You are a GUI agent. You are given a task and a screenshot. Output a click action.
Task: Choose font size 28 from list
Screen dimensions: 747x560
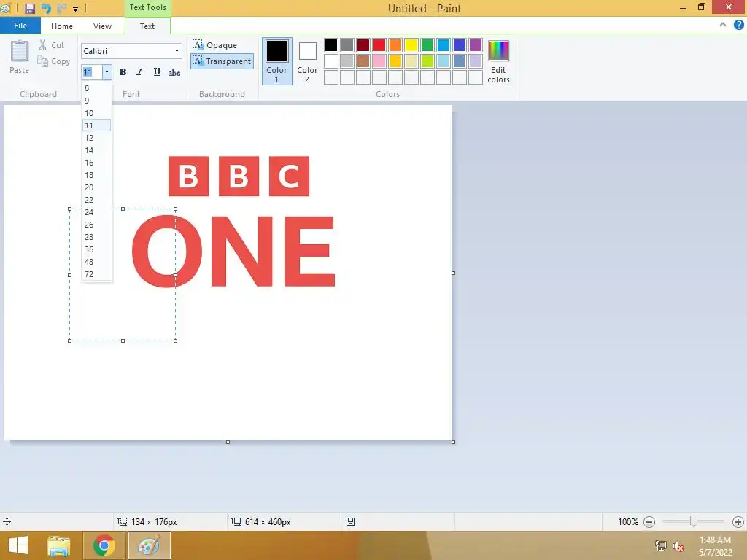96,237
